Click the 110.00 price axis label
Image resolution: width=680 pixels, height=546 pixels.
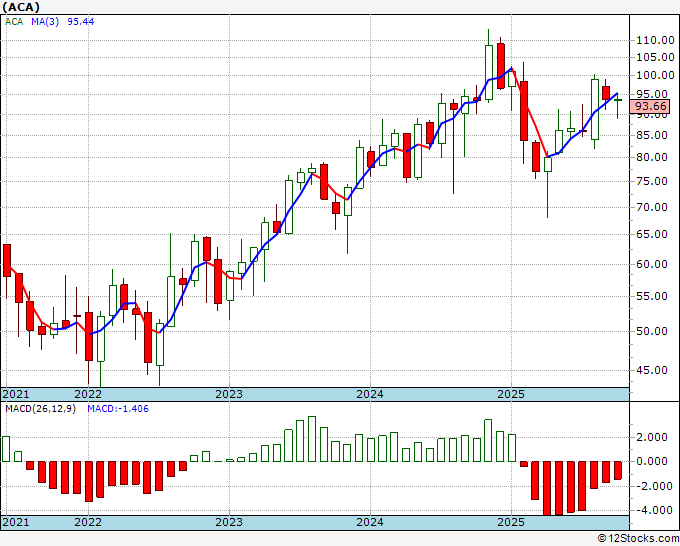(x=655, y=40)
